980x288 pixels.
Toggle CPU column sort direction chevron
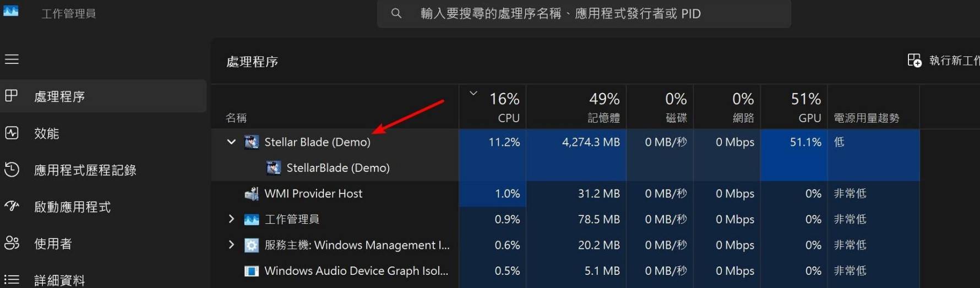point(473,93)
